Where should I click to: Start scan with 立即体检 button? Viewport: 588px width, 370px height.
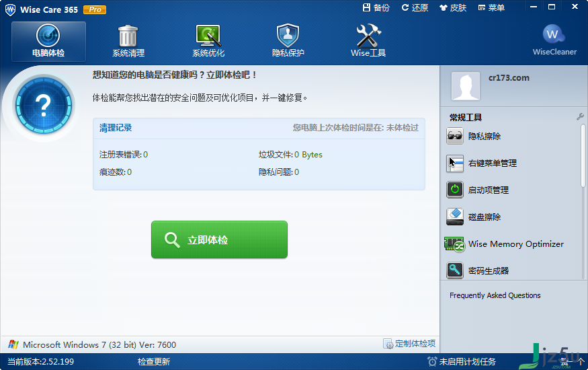coord(219,239)
